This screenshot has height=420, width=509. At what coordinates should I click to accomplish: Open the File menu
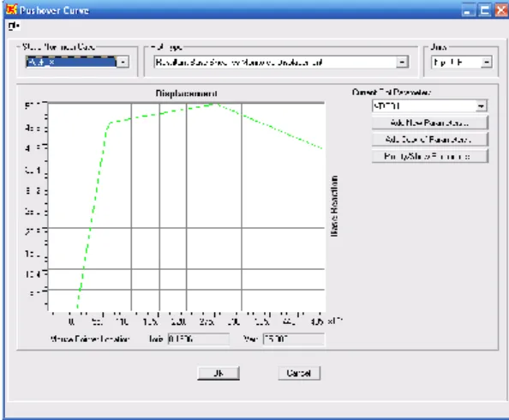pos(14,26)
